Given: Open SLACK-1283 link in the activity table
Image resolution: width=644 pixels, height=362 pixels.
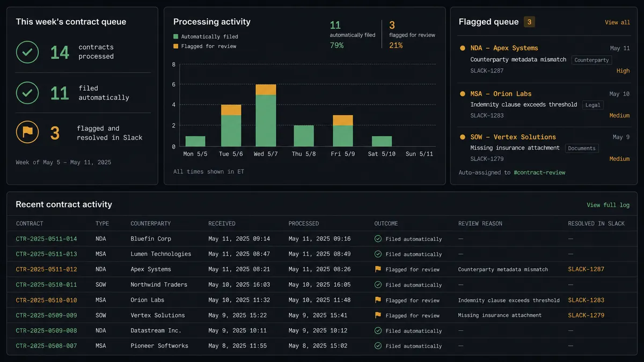Looking at the screenshot, I should click(x=586, y=300).
